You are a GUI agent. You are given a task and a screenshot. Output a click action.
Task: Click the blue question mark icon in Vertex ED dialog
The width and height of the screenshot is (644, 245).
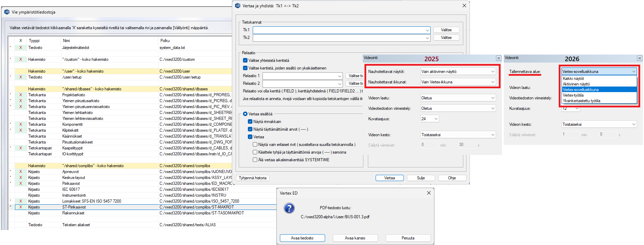(289, 208)
